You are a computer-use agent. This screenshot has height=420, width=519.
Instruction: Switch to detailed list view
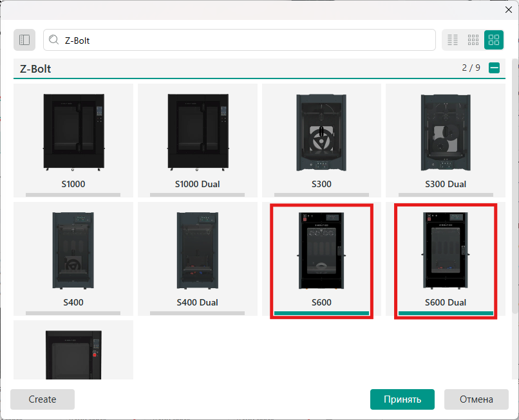coord(453,40)
